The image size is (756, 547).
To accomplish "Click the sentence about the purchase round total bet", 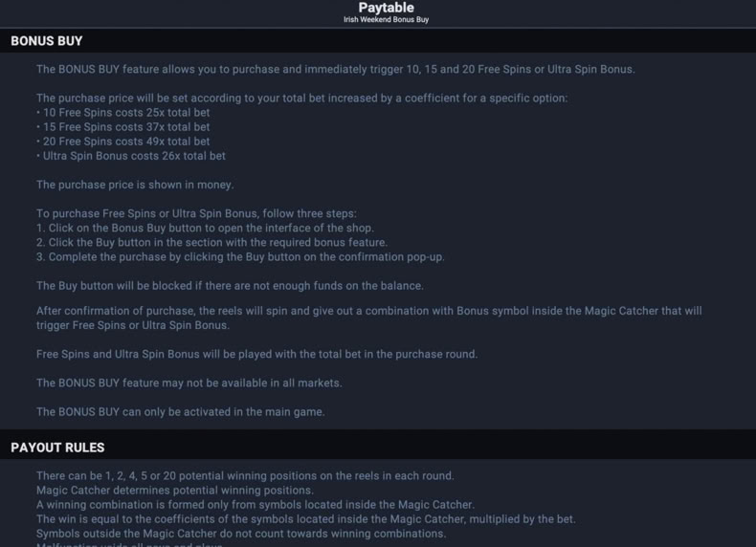I will tap(257, 354).
